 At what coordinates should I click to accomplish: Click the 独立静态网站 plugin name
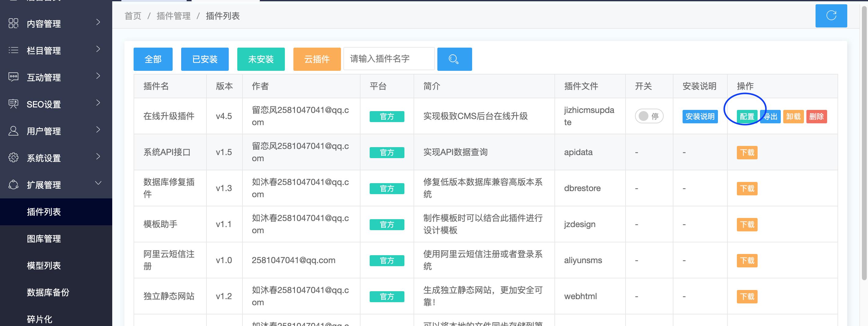(169, 296)
